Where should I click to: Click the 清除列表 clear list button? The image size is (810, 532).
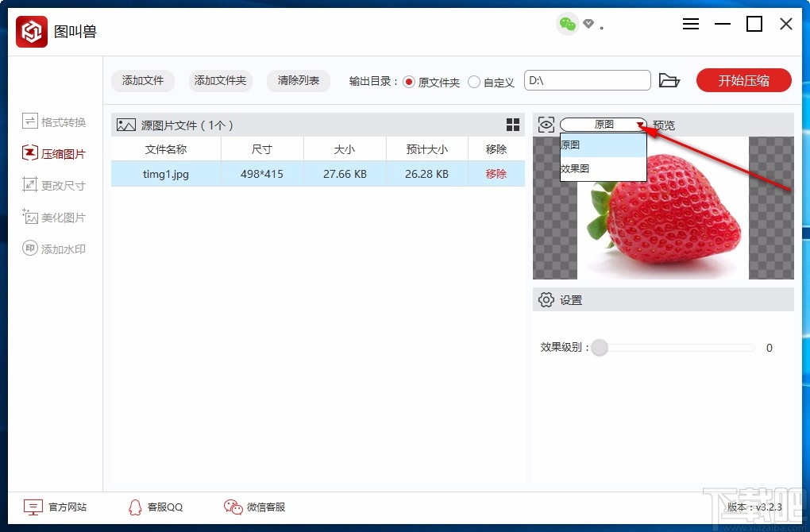click(x=298, y=80)
